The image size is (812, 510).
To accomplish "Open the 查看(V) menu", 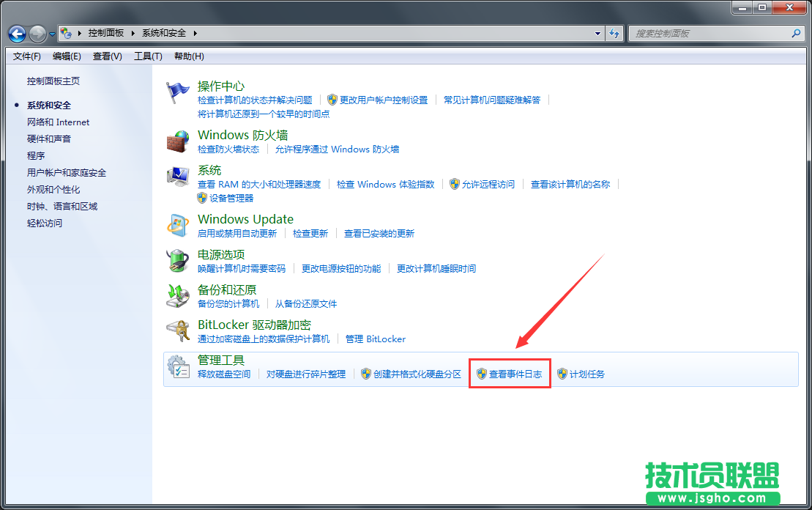I will click(106, 56).
